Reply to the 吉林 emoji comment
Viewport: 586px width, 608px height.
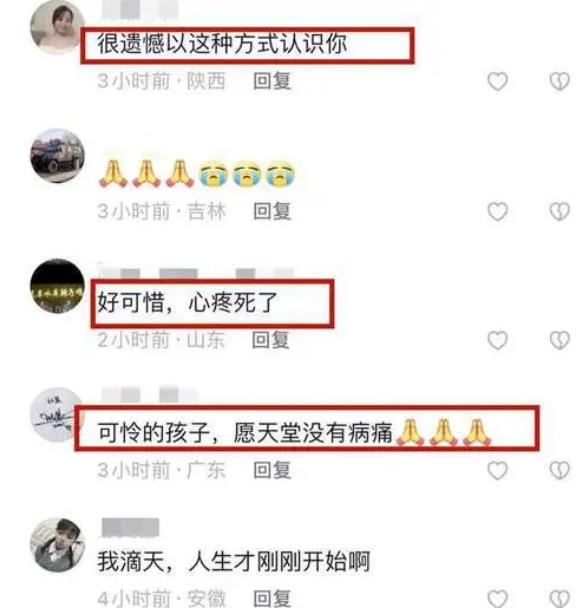pyautogui.click(x=272, y=211)
